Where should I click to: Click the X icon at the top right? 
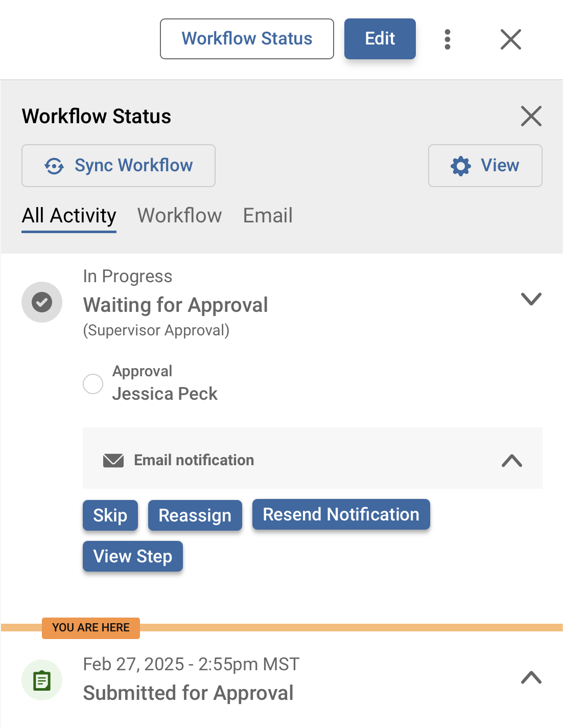(510, 39)
